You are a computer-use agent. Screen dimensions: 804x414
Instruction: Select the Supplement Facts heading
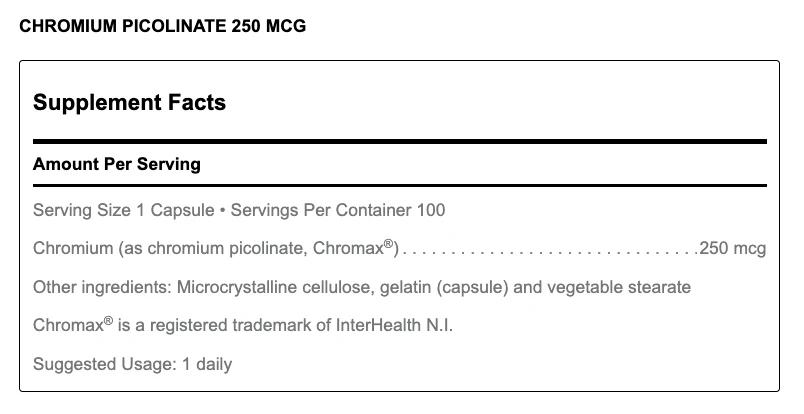point(129,102)
